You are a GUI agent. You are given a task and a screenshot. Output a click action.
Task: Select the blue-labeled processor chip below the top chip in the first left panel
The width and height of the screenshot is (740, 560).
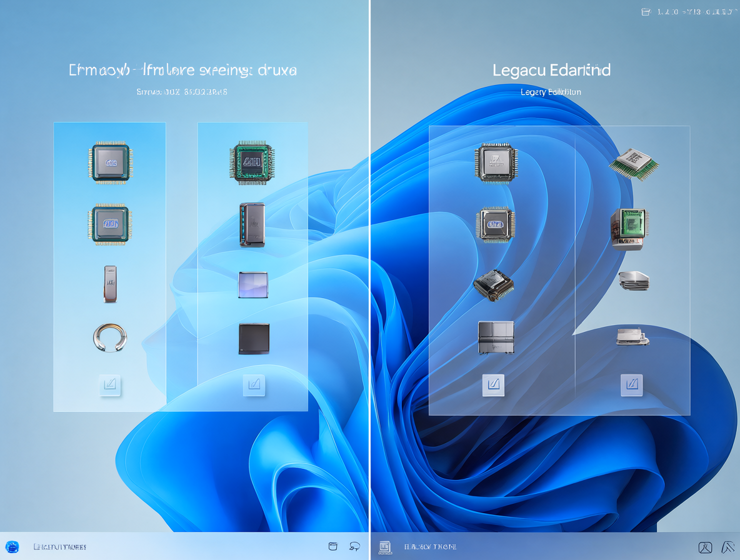click(110, 224)
